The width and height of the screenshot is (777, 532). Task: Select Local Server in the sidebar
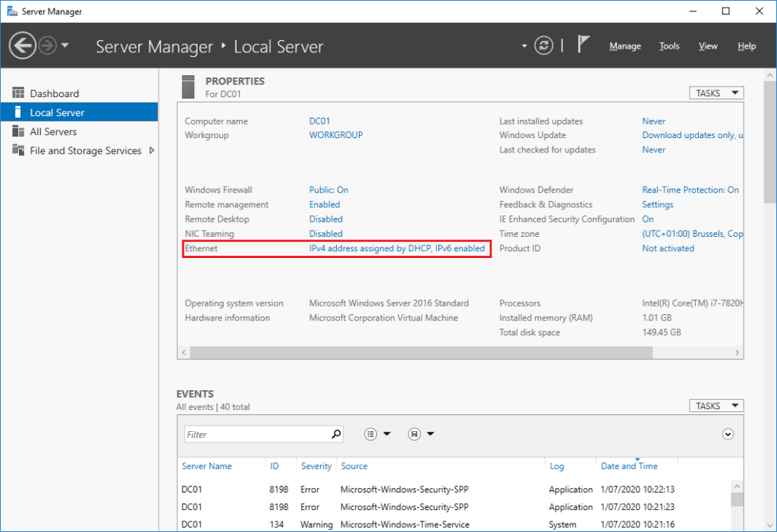pos(79,112)
